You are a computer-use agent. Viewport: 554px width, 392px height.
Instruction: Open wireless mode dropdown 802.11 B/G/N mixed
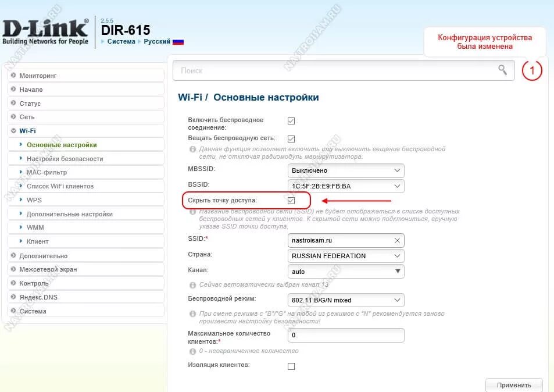tap(346, 300)
